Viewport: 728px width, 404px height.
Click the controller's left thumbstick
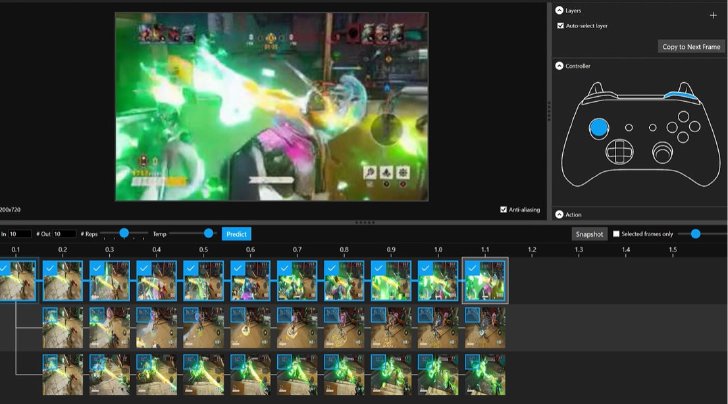598,128
